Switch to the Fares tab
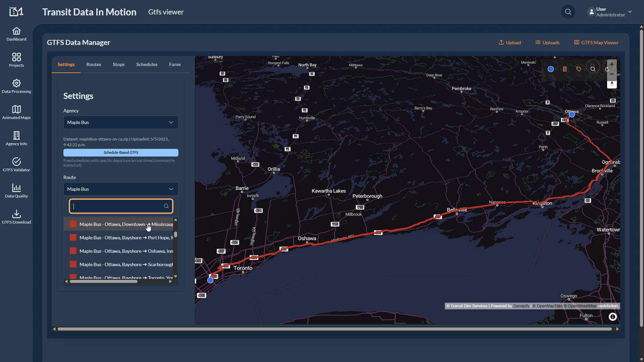 point(175,64)
